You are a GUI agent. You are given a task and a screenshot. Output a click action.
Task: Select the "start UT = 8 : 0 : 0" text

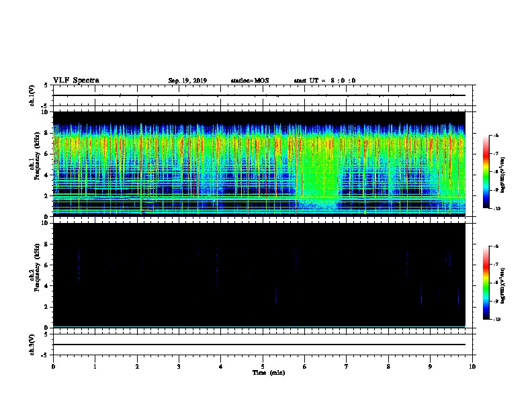[x=324, y=81]
